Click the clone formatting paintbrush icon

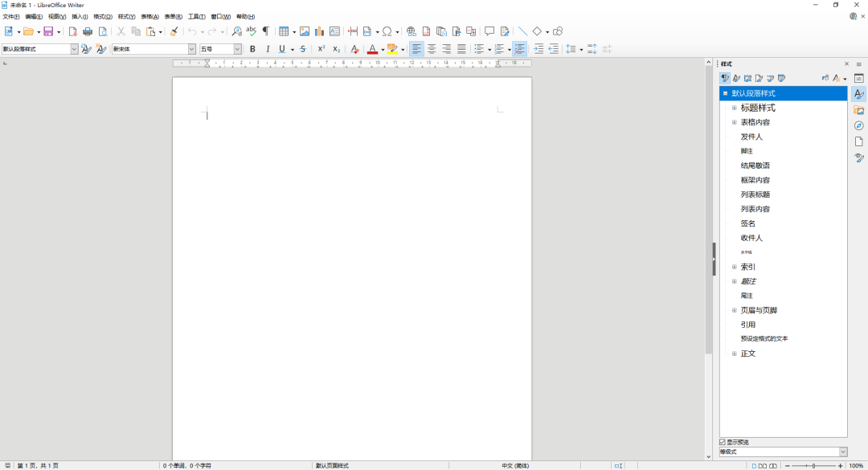[x=174, y=31]
